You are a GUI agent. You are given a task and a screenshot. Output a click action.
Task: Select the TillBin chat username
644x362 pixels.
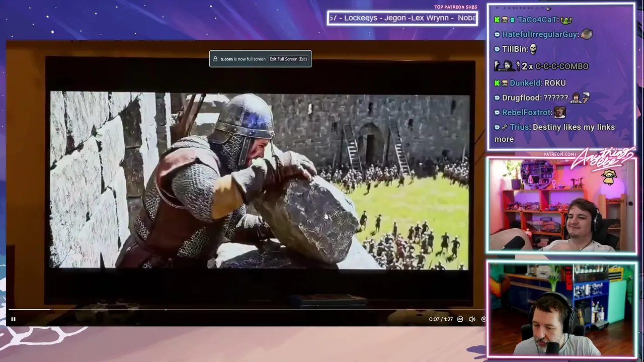[515, 49]
